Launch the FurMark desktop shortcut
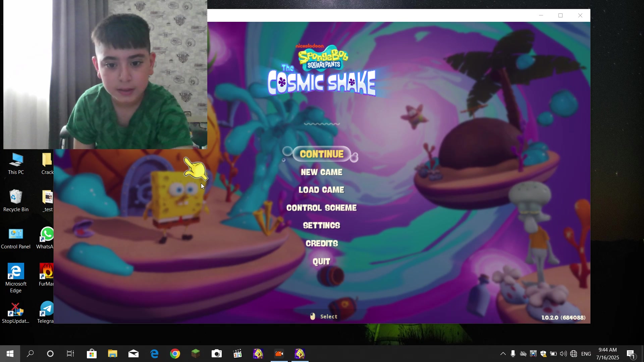 (46, 275)
